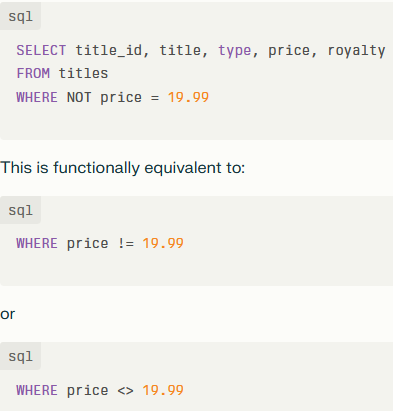Click the != operator
The image size is (393, 411).
(x=126, y=243)
